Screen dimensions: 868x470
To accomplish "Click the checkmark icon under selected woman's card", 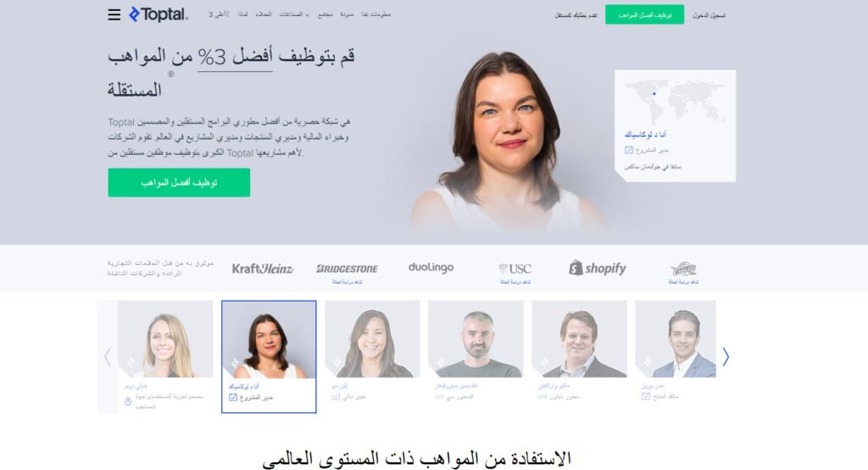I will click(x=233, y=397).
